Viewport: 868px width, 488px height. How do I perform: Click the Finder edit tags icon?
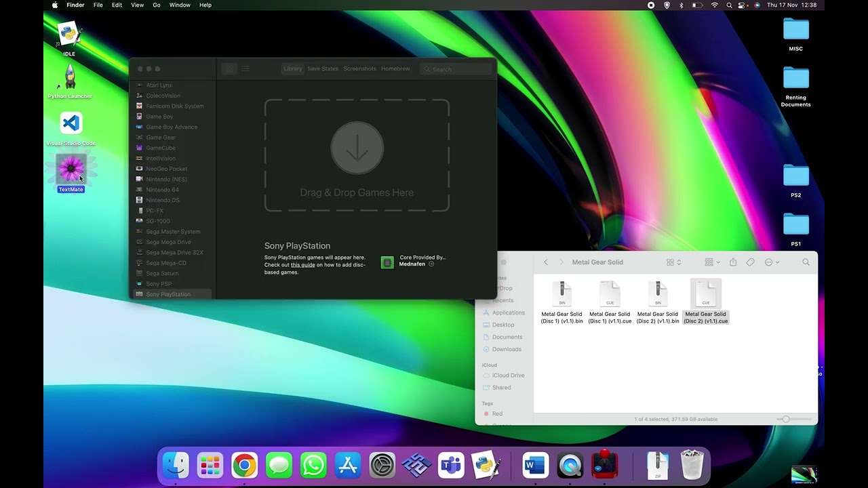(750, 262)
